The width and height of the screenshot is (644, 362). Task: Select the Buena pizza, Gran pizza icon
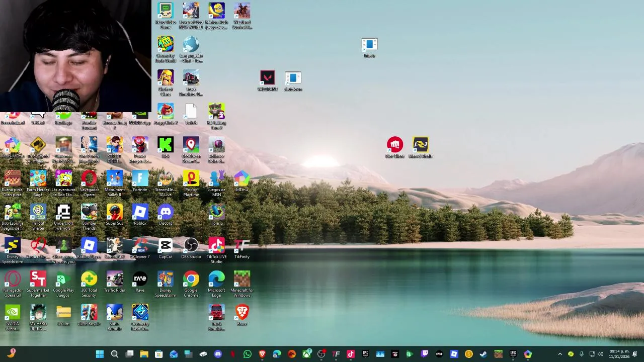(x=13, y=184)
